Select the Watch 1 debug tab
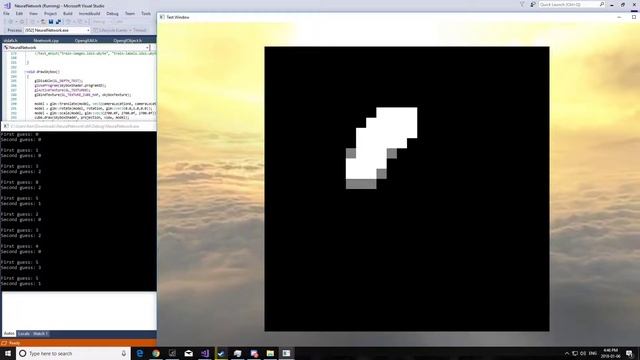The image size is (640, 360). (x=40, y=334)
